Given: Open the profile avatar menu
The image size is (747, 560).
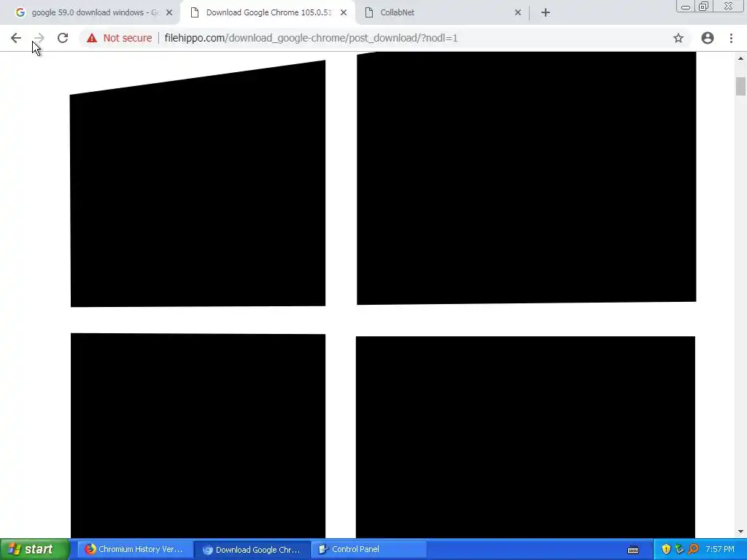Looking at the screenshot, I should click(708, 38).
